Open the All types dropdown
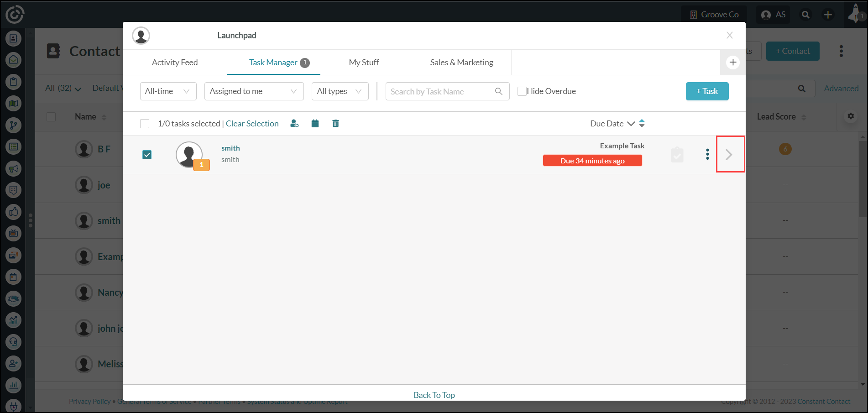868x413 pixels. [340, 91]
